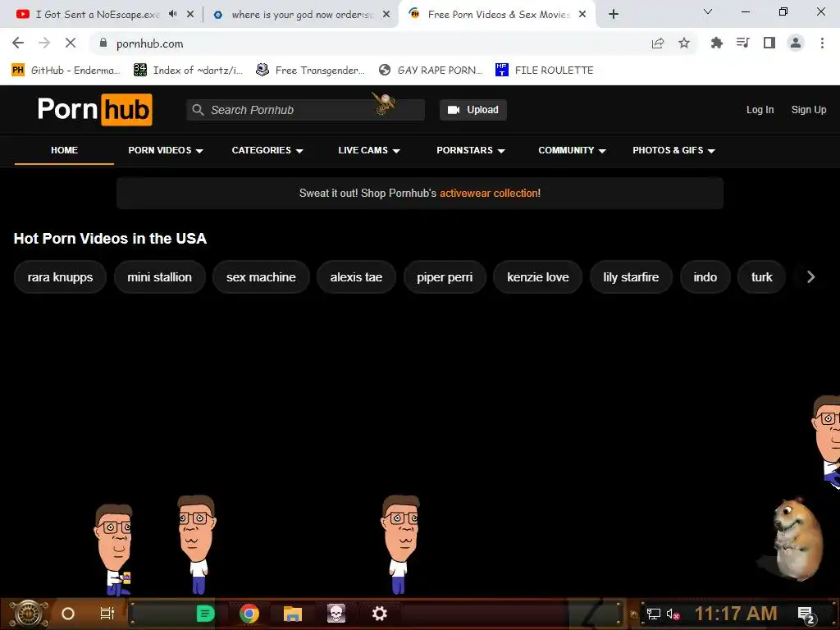Open the 'activewear collection' link

491,194
